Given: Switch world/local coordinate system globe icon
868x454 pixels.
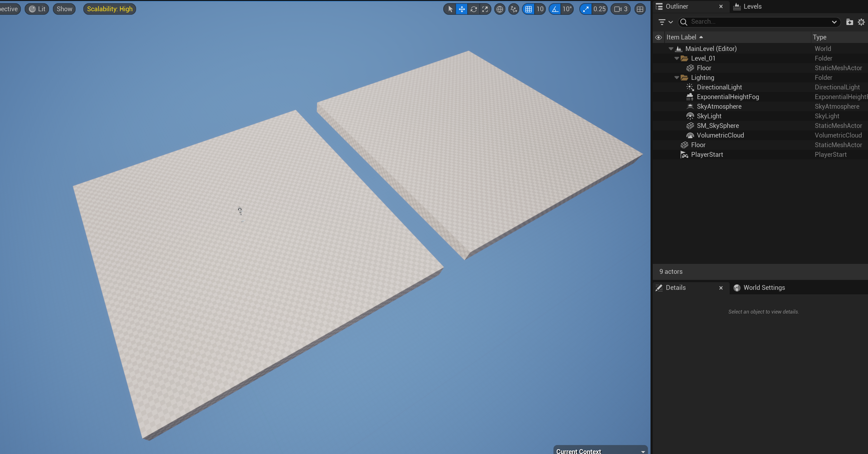Looking at the screenshot, I should (x=500, y=9).
